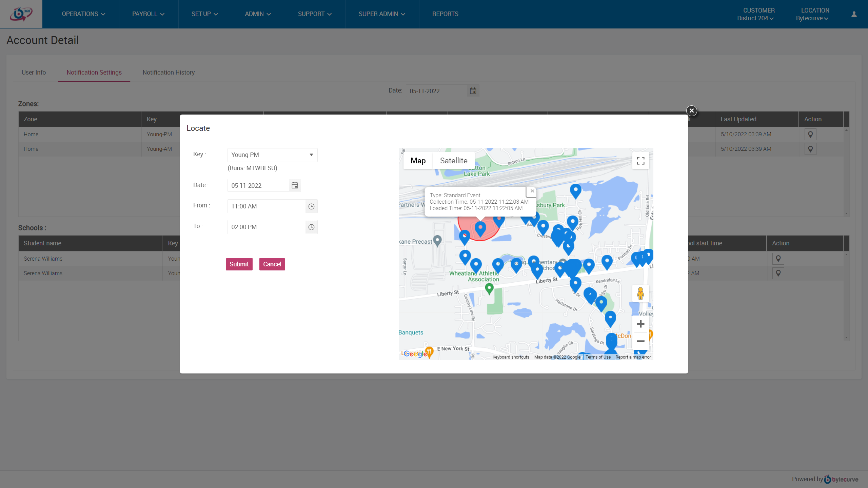The height and width of the screenshot is (488, 868).
Task: Close the Standard Event info popup
Action: coord(532,191)
